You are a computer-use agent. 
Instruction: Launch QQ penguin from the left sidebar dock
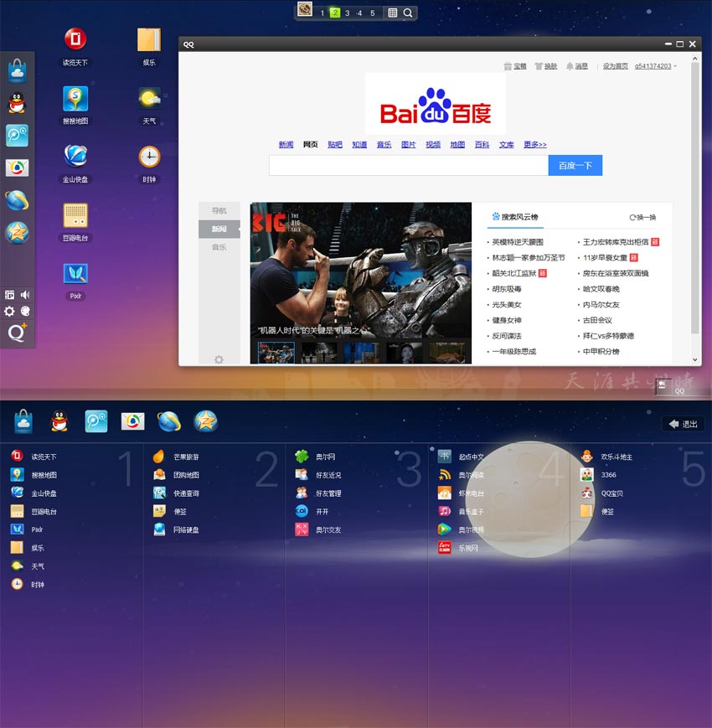pyautogui.click(x=18, y=103)
